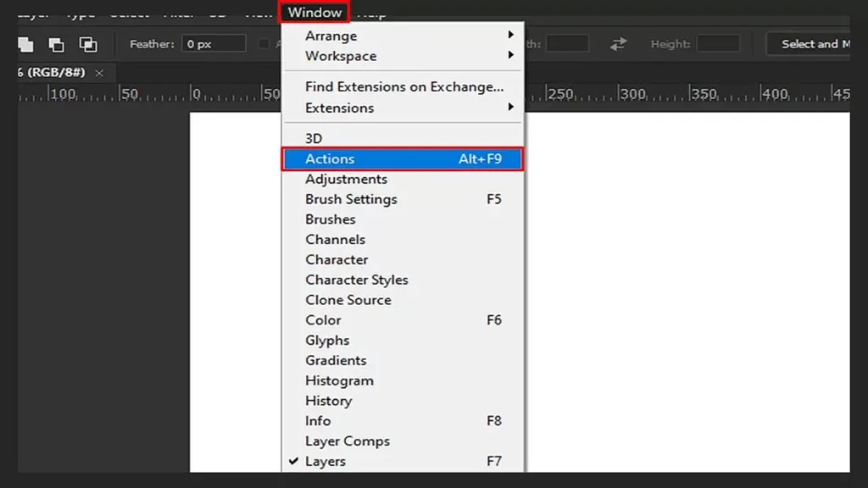Click the Width input field

pyautogui.click(x=567, y=44)
